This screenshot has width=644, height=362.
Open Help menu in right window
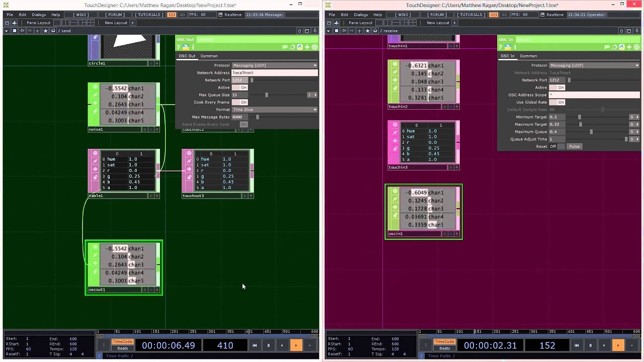click(378, 15)
